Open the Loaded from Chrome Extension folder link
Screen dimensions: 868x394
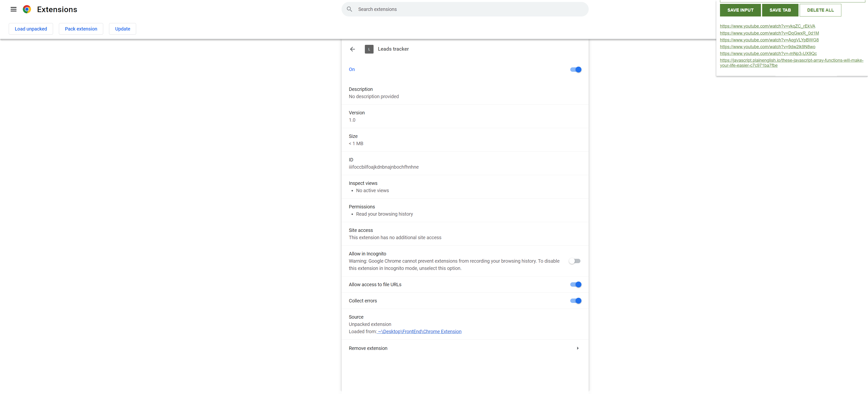(x=420, y=331)
